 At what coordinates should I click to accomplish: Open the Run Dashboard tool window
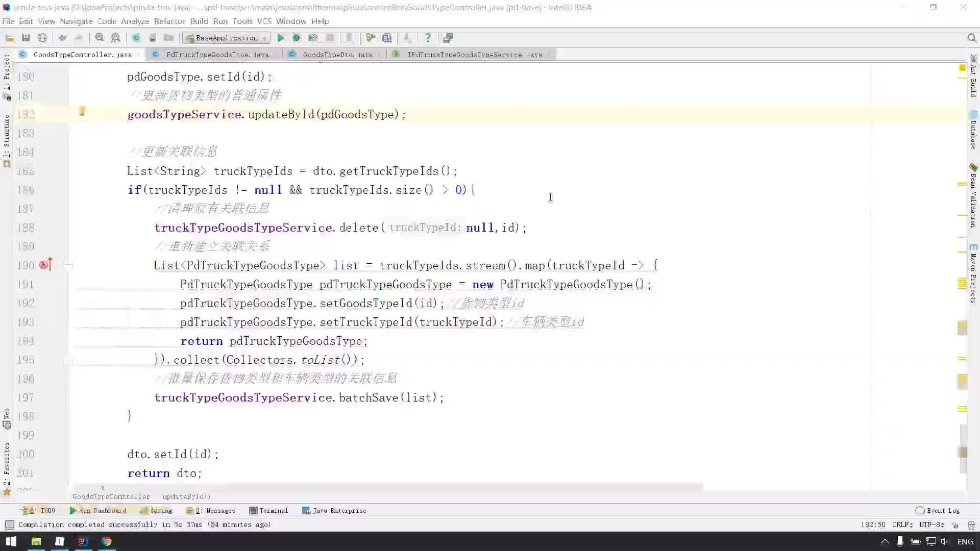[x=97, y=511]
